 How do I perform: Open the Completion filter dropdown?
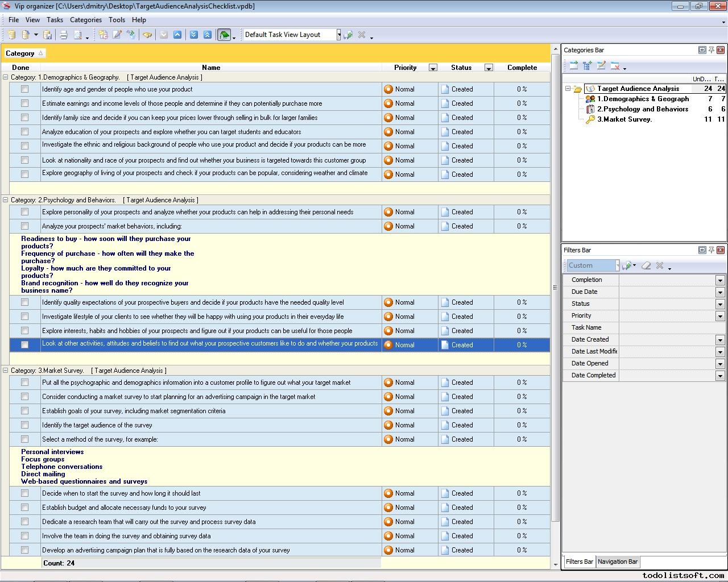719,280
